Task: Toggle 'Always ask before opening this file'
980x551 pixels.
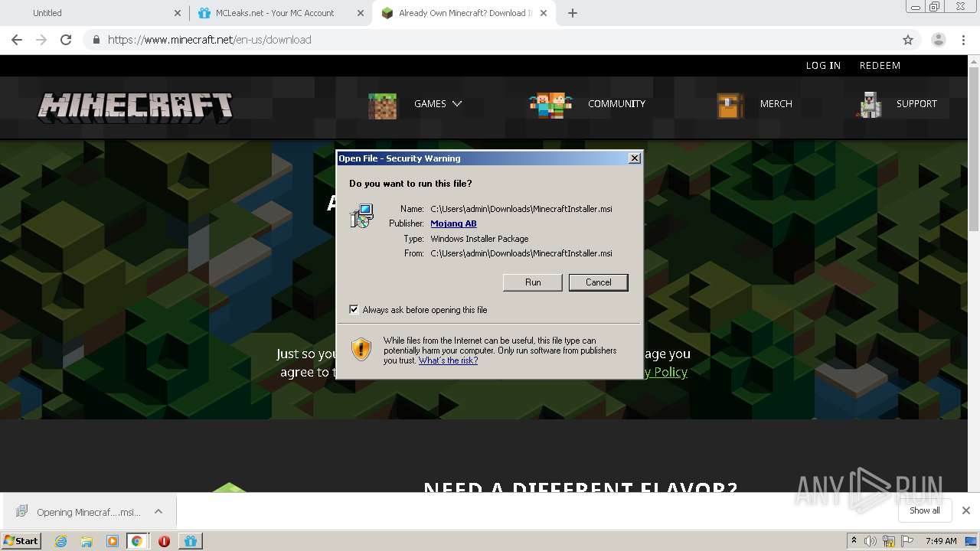Action: tap(354, 309)
